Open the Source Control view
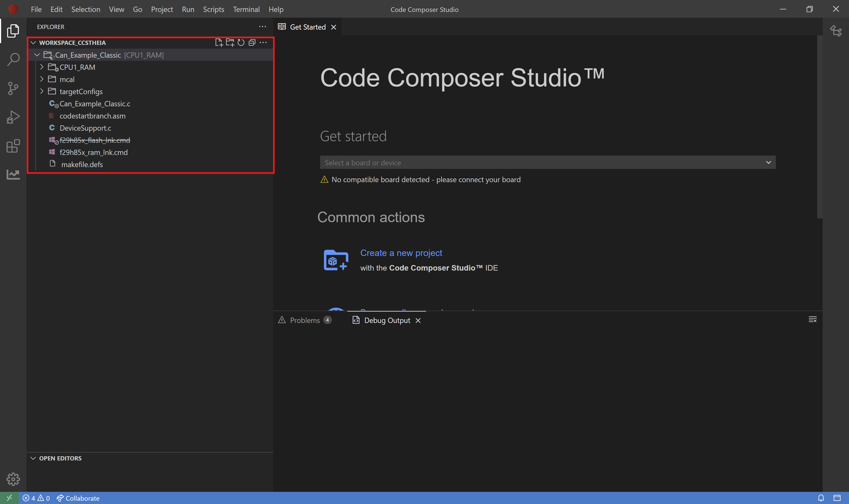Viewport: 849px width, 504px height. pyautogui.click(x=13, y=88)
